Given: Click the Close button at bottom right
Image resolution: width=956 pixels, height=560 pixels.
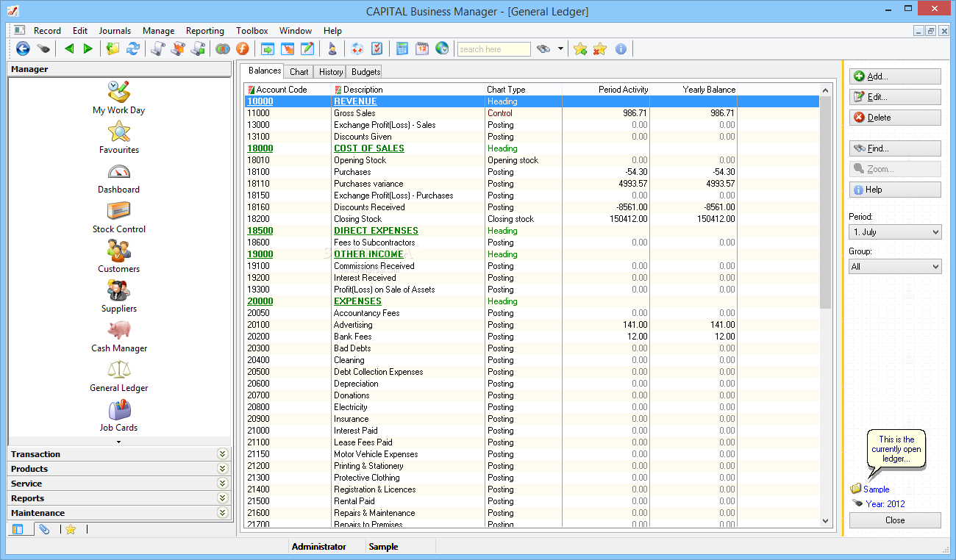Looking at the screenshot, I should pyautogui.click(x=895, y=520).
